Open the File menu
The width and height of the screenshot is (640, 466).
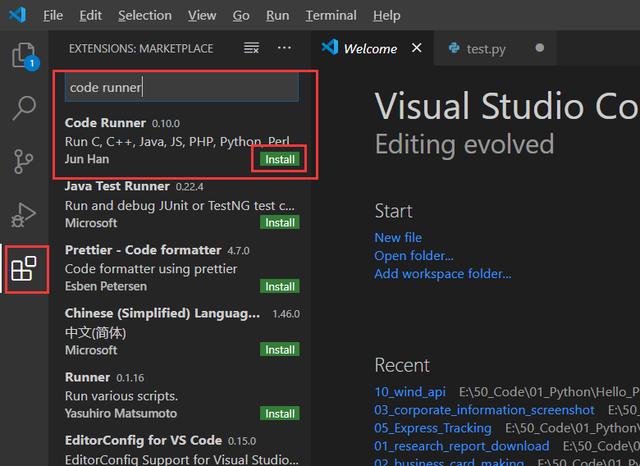point(53,16)
